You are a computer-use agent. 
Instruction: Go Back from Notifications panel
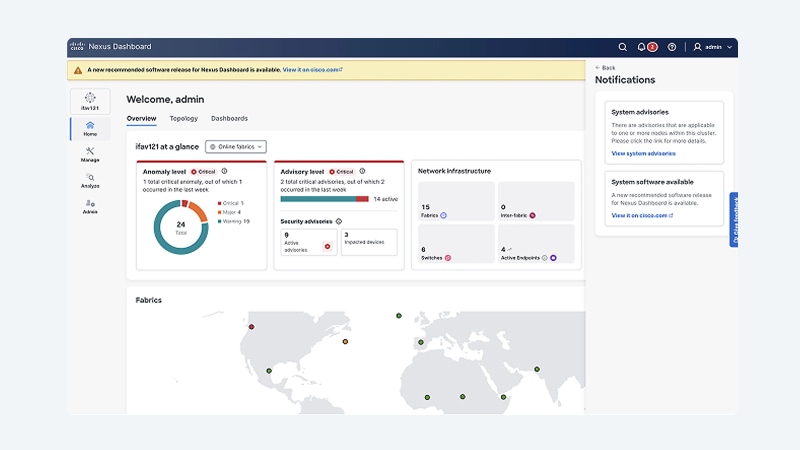605,67
